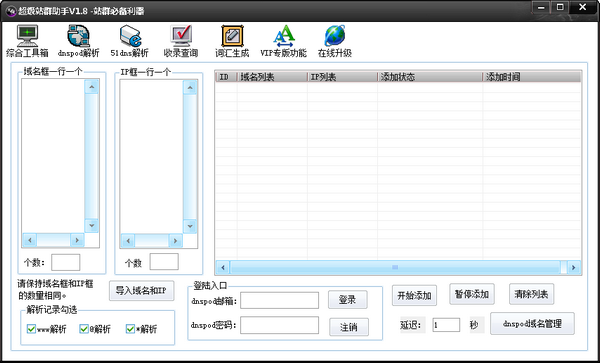Click the 登录 login button
This screenshot has width=600, height=363.
pyautogui.click(x=347, y=300)
